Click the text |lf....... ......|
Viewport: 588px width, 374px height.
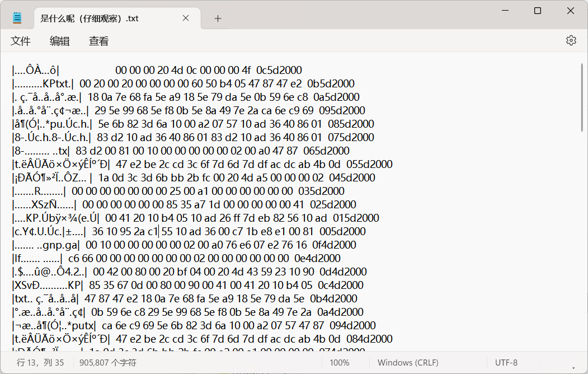[x=37, y=259]
